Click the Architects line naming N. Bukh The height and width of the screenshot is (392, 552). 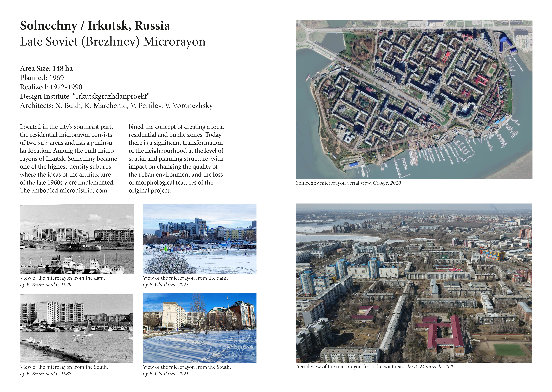tap(117, 106)
